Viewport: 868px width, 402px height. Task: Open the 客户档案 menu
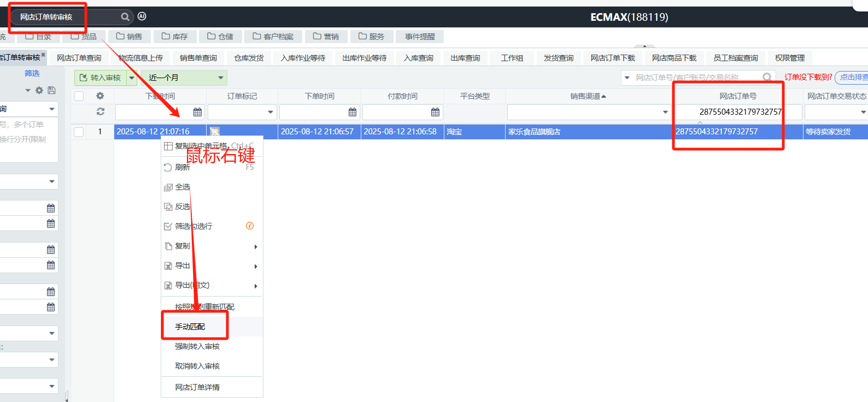pos(273,37)
